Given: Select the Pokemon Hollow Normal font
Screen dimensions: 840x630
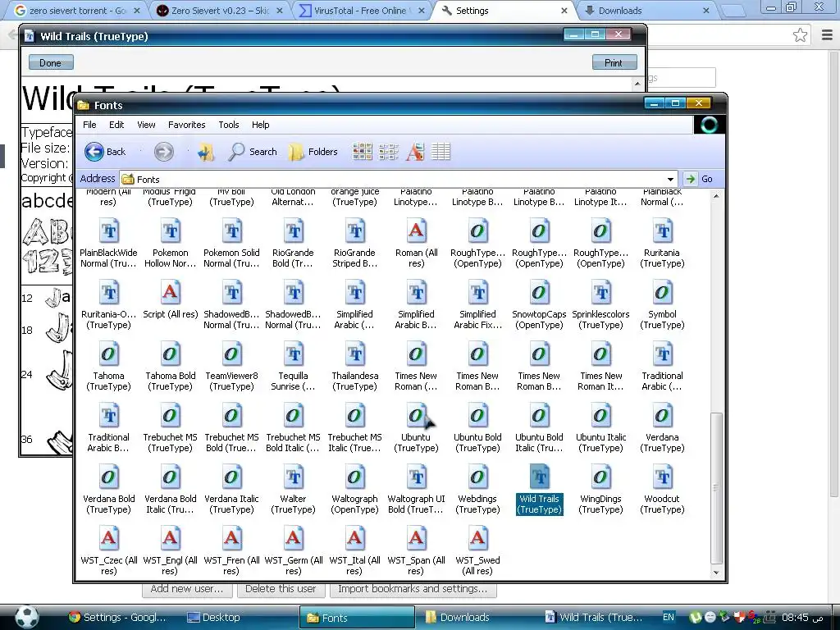Looking at the screenshot, I should pos(171,243).
